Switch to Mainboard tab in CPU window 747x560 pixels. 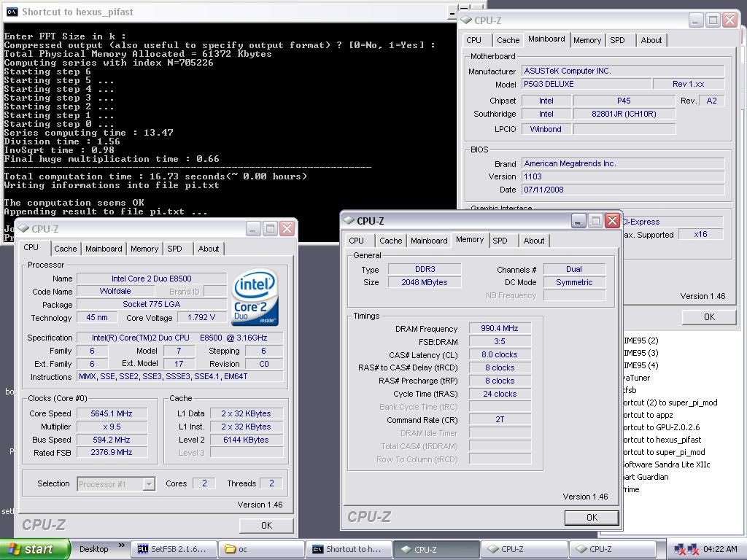coord(104,249)
